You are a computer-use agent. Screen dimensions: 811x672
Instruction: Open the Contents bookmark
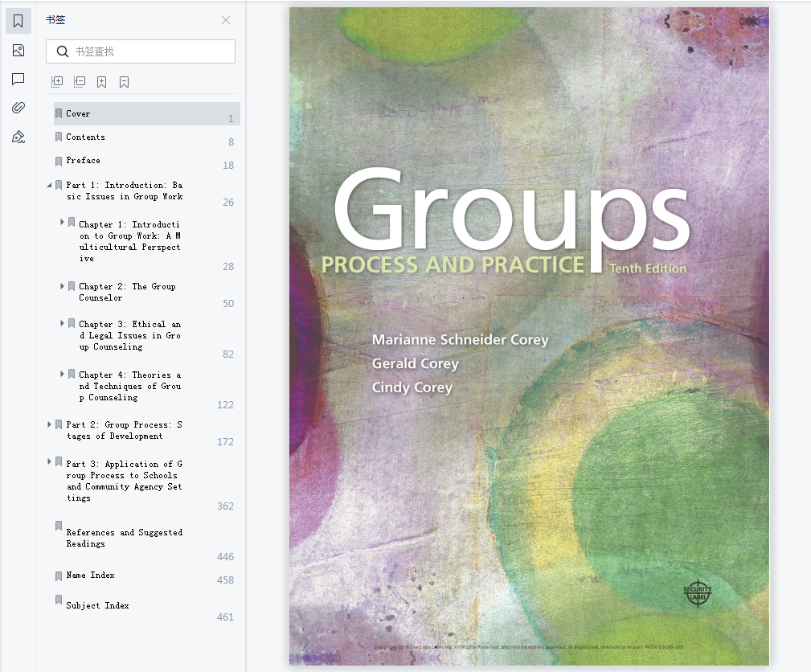(85, 137)
